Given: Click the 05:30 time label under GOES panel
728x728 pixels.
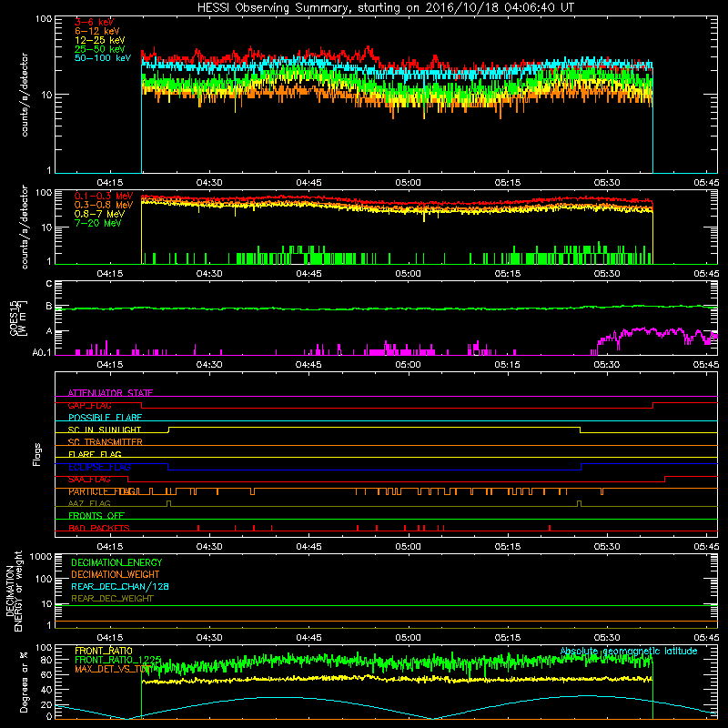Looking at the screenshot, I should pyautogui.click(x=607, y=365).
